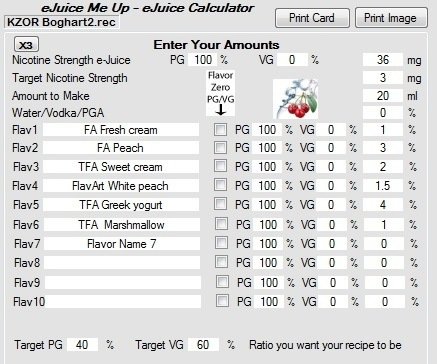437x364 pixels.
Task: Click the Print Card button
Action: tap(312, 18)
